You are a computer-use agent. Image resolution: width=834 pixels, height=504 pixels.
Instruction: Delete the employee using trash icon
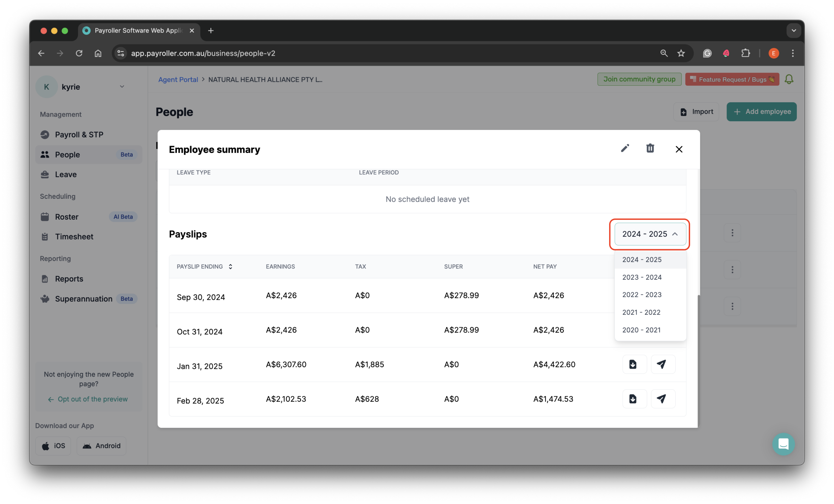pos(650,149)
